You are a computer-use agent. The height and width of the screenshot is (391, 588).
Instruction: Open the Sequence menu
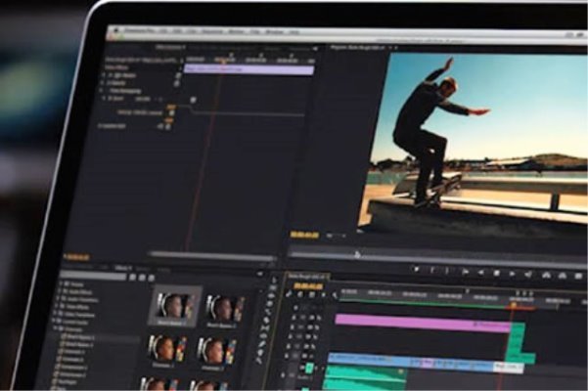click(212, 31)
